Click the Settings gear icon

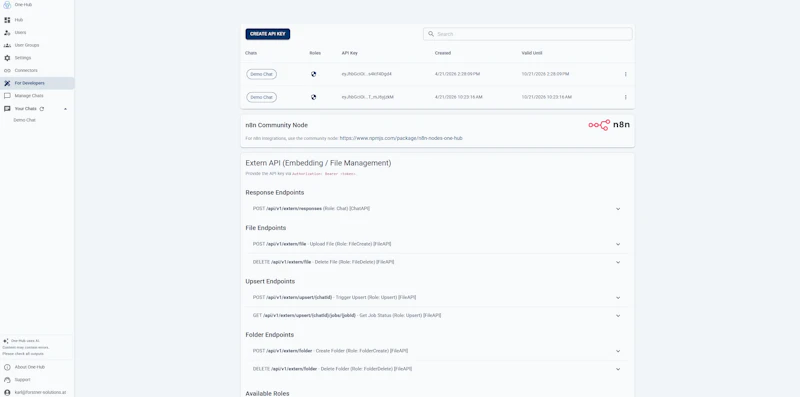[7, 58]
